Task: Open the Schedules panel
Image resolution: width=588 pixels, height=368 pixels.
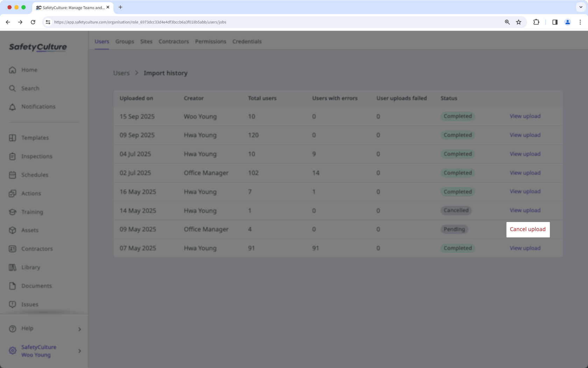Action: click(x=13, y=175)
